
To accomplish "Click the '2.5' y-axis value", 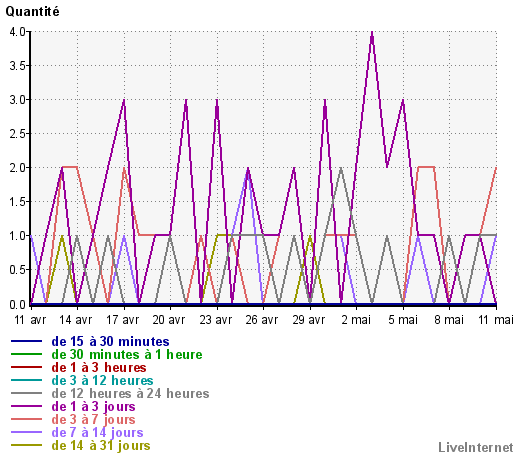I will tap(17, 134).
